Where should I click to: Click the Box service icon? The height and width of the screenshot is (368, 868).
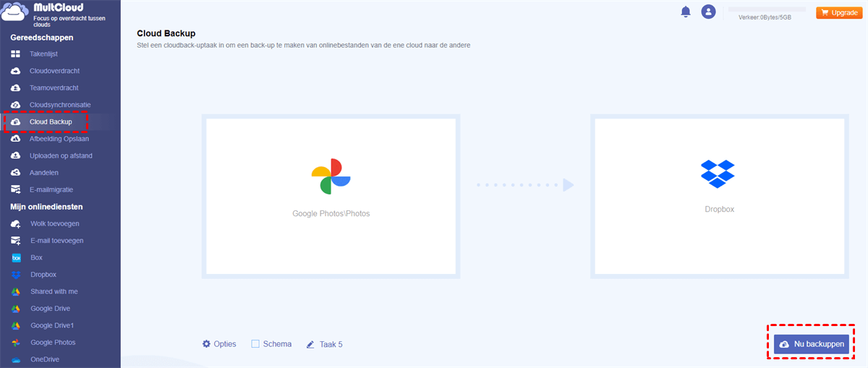click(15, 257)
